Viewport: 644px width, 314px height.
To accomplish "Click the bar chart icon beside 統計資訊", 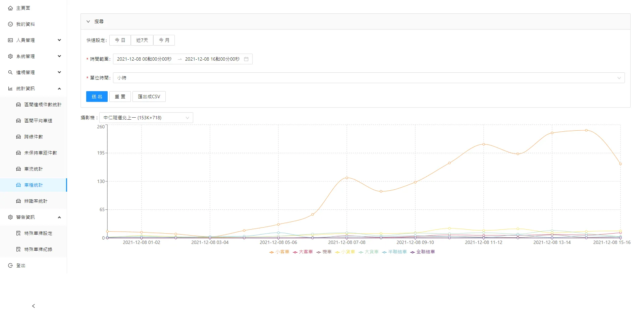I will (x=10, y=88).
